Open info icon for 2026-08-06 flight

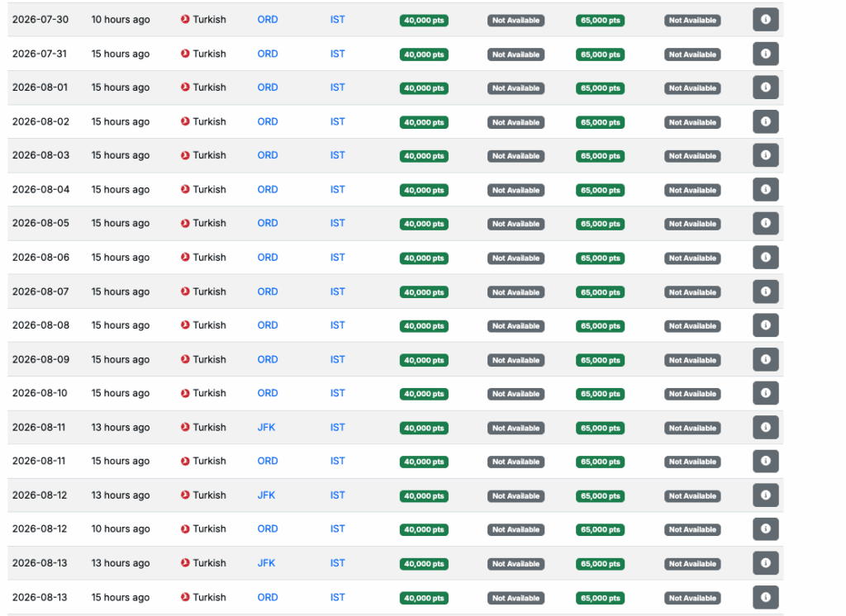pyautogui.click(x=765, y=258)
